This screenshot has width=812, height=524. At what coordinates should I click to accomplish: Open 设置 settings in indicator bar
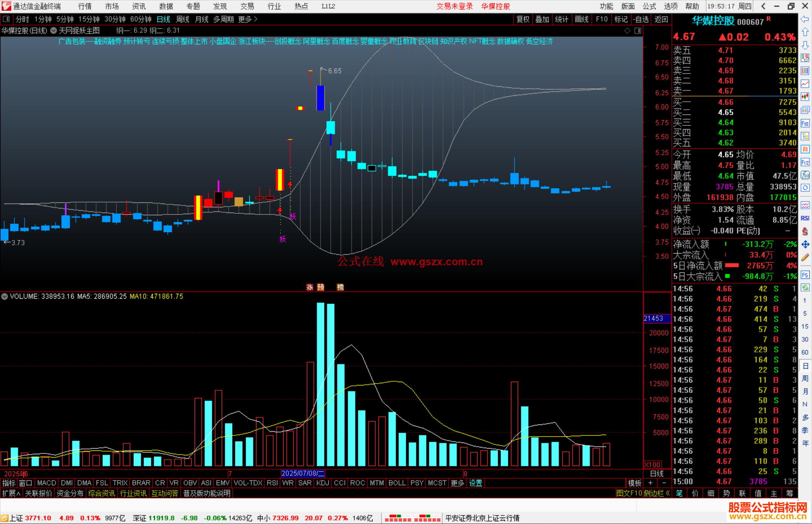[x=476, y=483]
